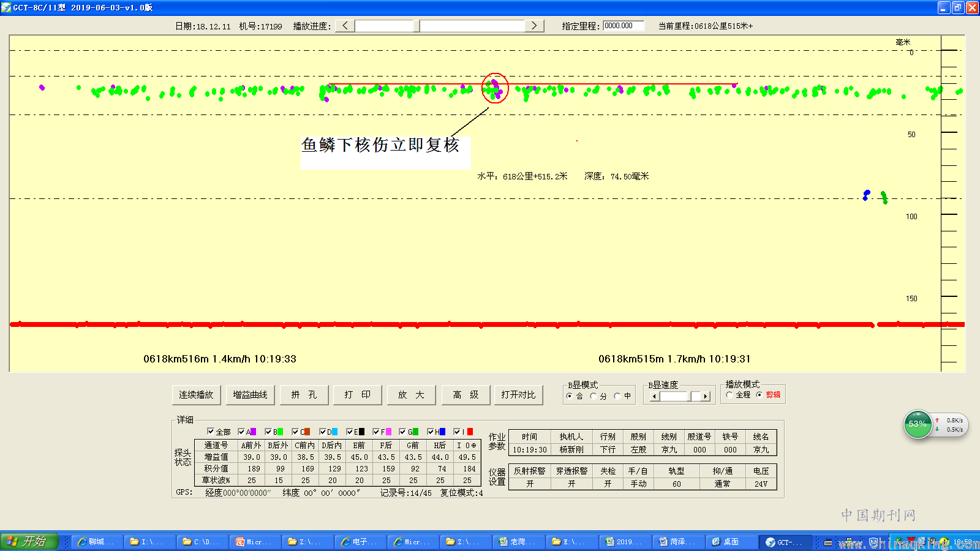Disable the channel H checkbox
Image resolution: width=980 pixels, height=551 pixels.
[x=431, y=432]
